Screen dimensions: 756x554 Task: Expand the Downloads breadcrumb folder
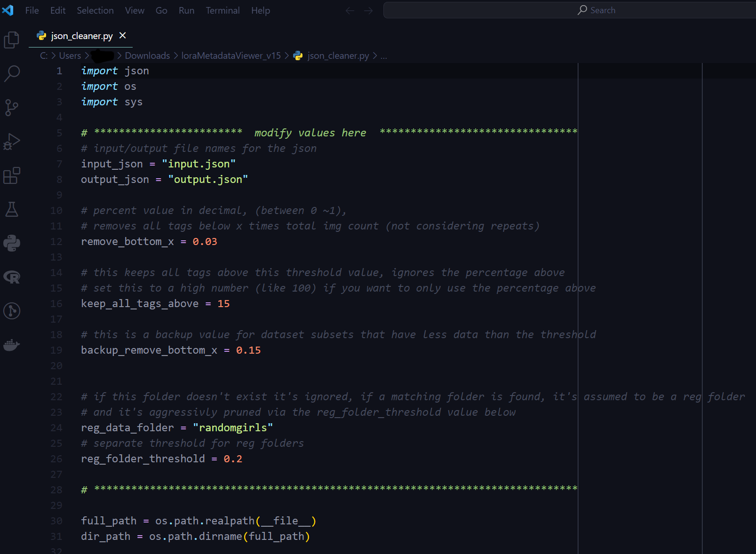pos(147,55)
